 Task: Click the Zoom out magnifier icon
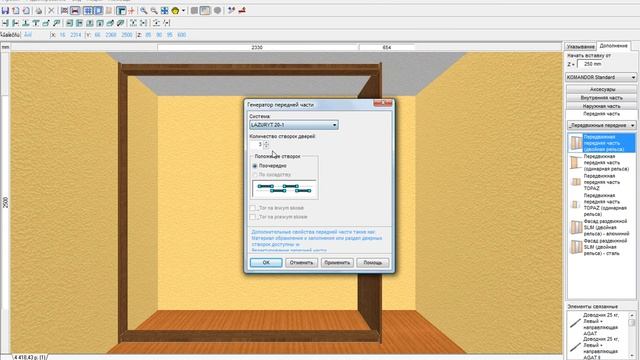click(154, 11)
